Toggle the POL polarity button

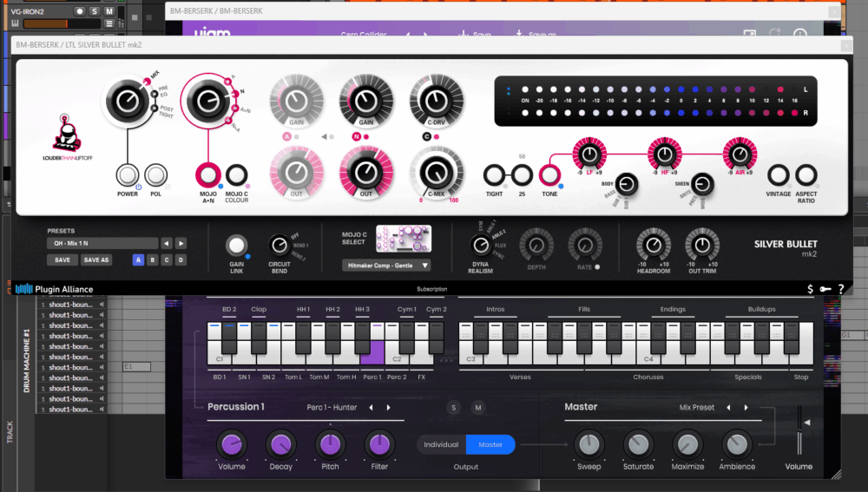click(x=156, y=175)
